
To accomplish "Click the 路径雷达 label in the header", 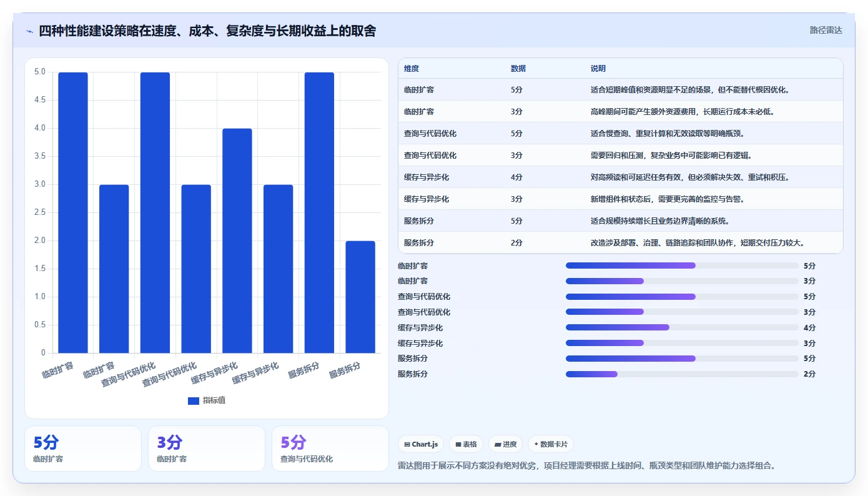I will click(826, 30).
